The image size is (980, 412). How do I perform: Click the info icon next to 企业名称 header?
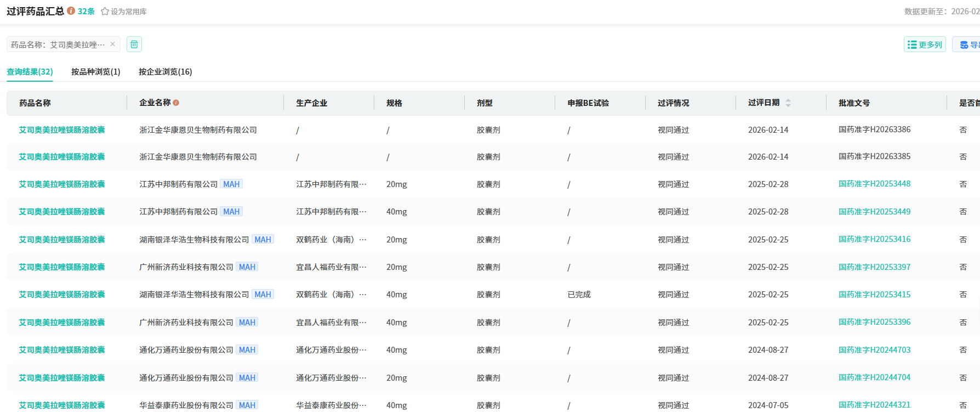176,103
